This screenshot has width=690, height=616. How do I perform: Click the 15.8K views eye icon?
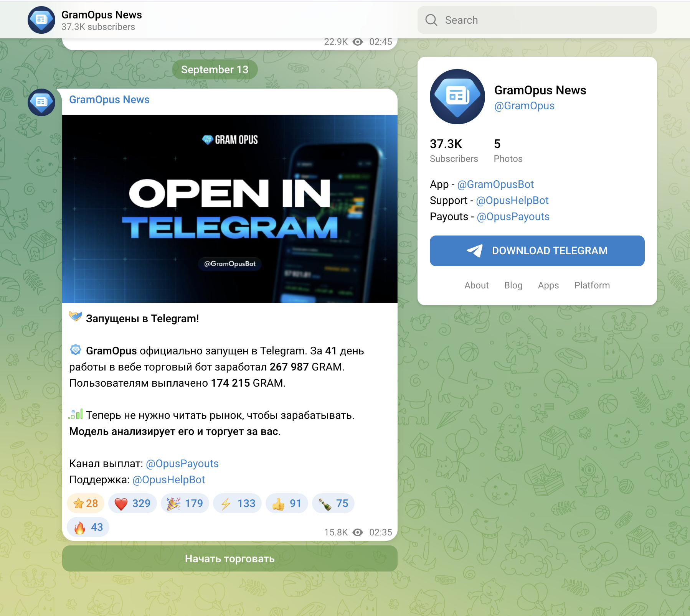point(358,532)
